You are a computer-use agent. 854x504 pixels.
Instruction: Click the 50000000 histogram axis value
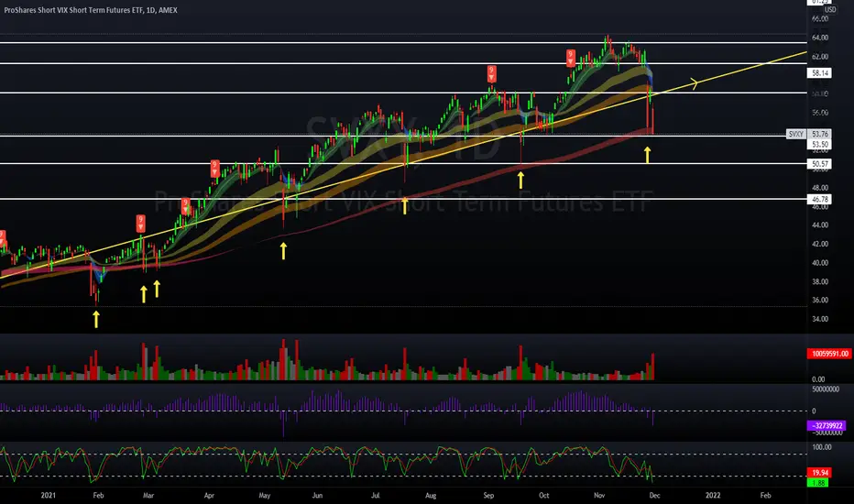tap(825, 389)
